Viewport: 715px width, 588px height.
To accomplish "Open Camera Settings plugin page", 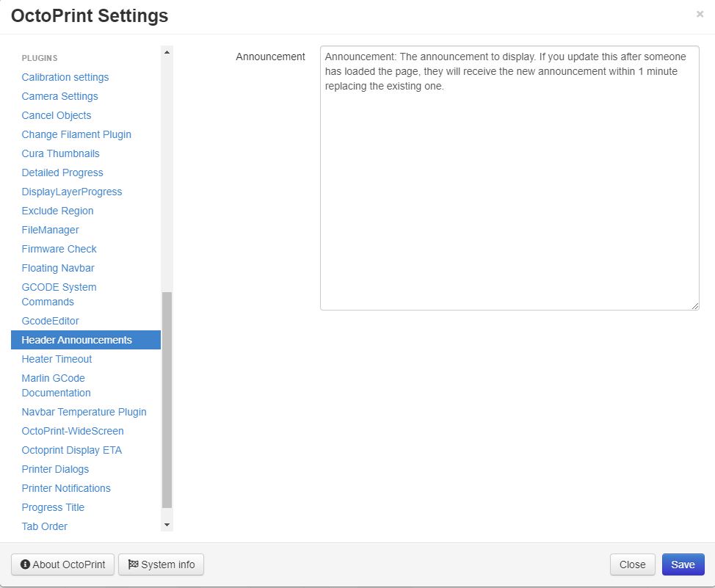I will [x=59, y=96].
